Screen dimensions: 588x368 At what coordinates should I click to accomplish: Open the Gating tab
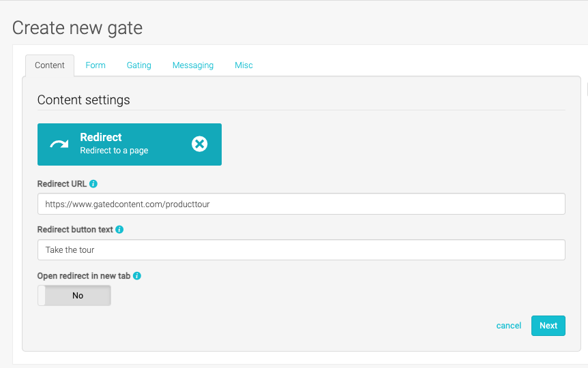coord(138,65)
